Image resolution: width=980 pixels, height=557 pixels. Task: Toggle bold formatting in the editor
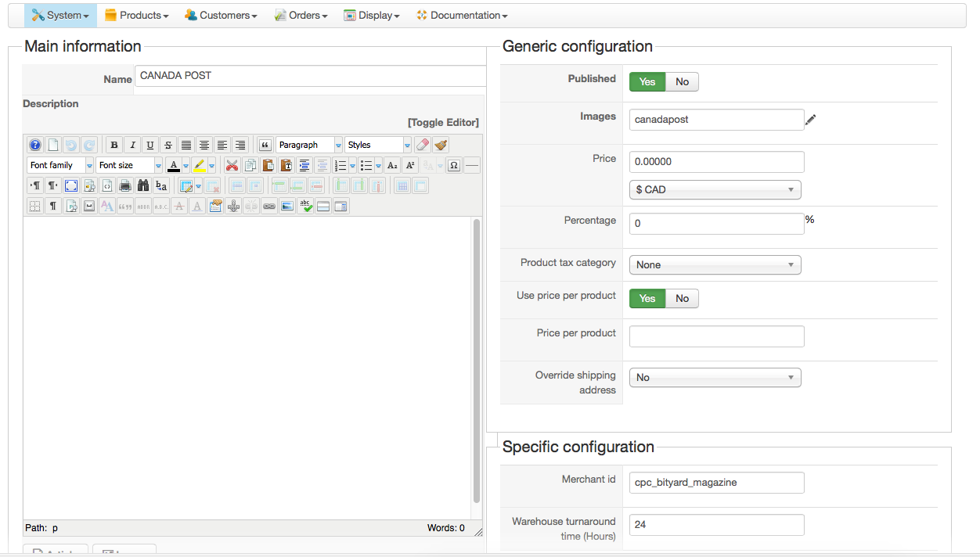click(x=114, y=145)
